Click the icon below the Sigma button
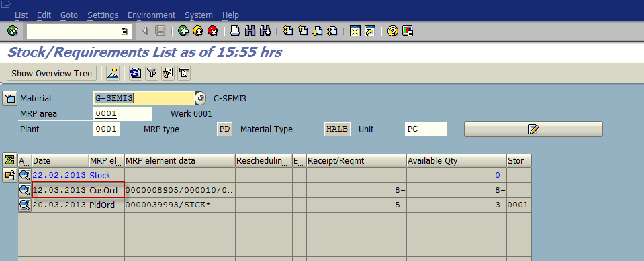 (x=10, y=176)
